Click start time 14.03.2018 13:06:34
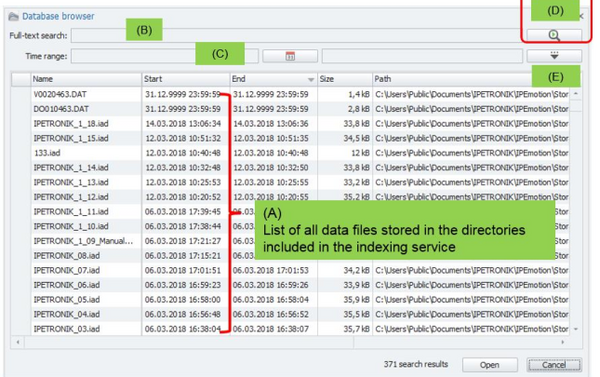 tap(183, 124)
